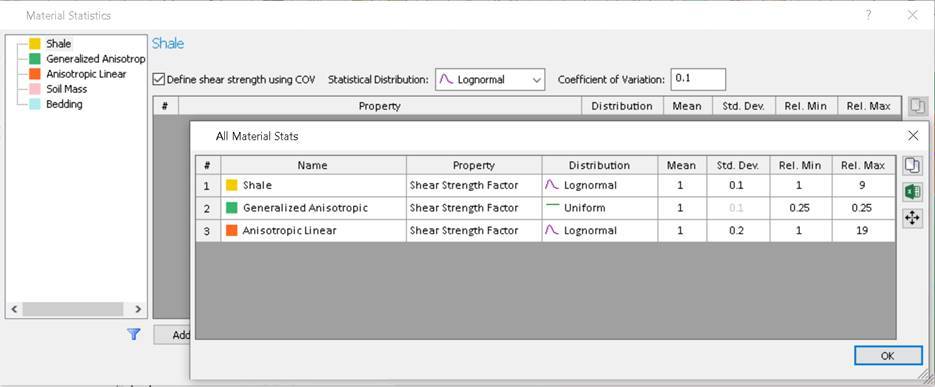Screen dimensions: 935x387
Task: Click Bedding light blue swatch in tree
Action: pos(35,104)
